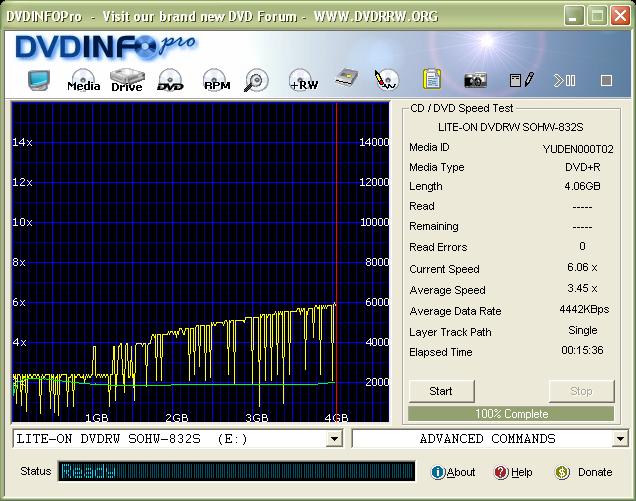
Task: Click the drive tray eject icon
Action: [x=347, y=78]
